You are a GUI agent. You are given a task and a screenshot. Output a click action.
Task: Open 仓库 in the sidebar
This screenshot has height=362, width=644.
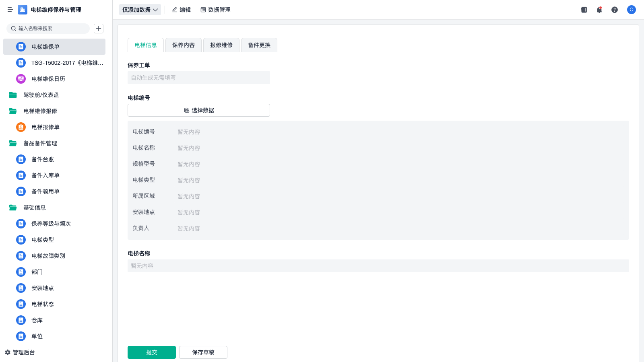pyautogui.click(x=54, y=320)
